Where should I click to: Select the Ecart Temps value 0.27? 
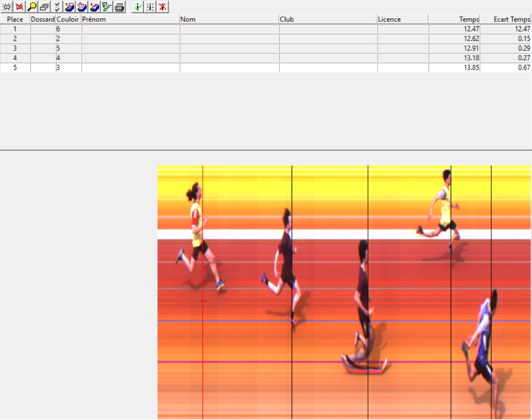(x=506, y=58)
